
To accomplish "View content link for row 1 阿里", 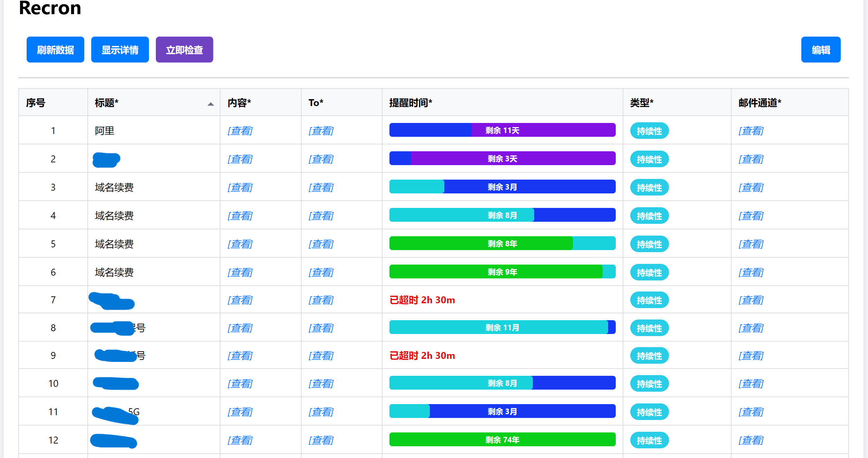I will pyautogui.click(x=240, y=131).
